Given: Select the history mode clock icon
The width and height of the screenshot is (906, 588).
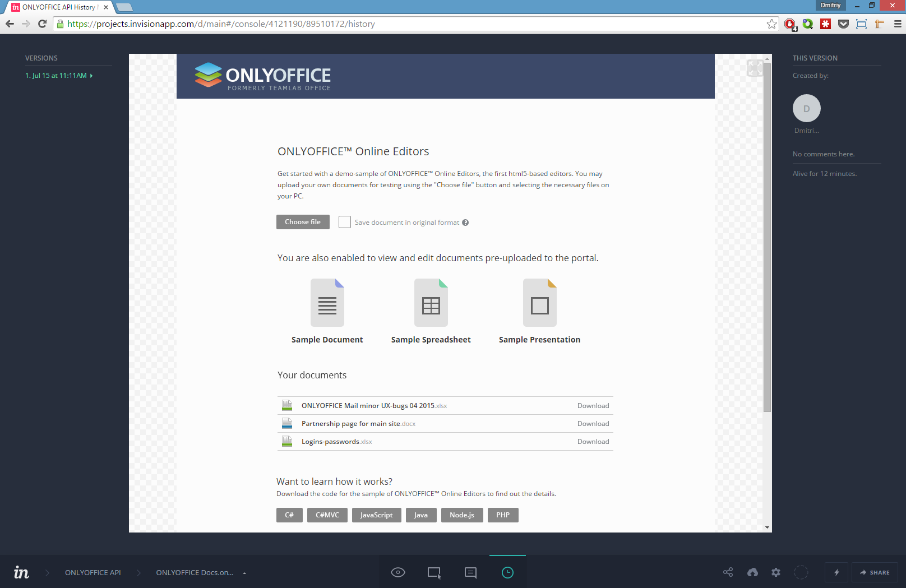Looking at the screenshot, I should pos(507,572).
